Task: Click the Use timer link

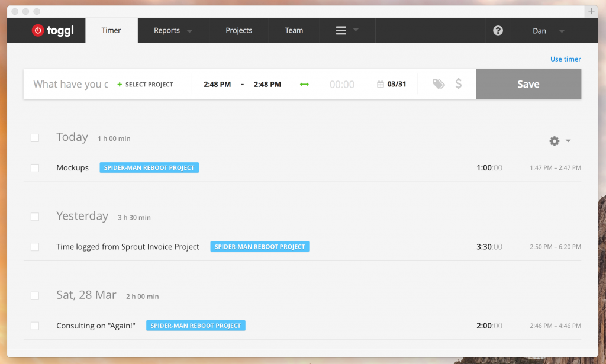Action: (x=565, y=59)
